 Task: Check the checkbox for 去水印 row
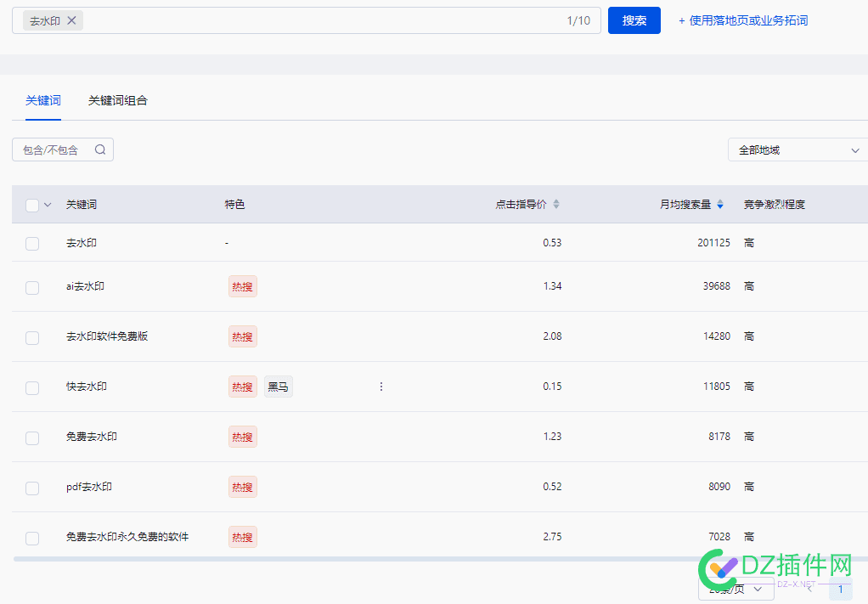coord(31,243)
